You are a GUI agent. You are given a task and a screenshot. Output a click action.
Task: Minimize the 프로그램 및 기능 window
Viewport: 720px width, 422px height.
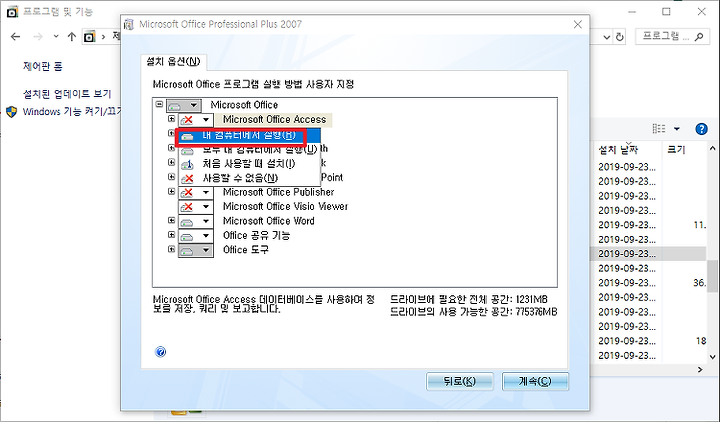coord(631,11)
